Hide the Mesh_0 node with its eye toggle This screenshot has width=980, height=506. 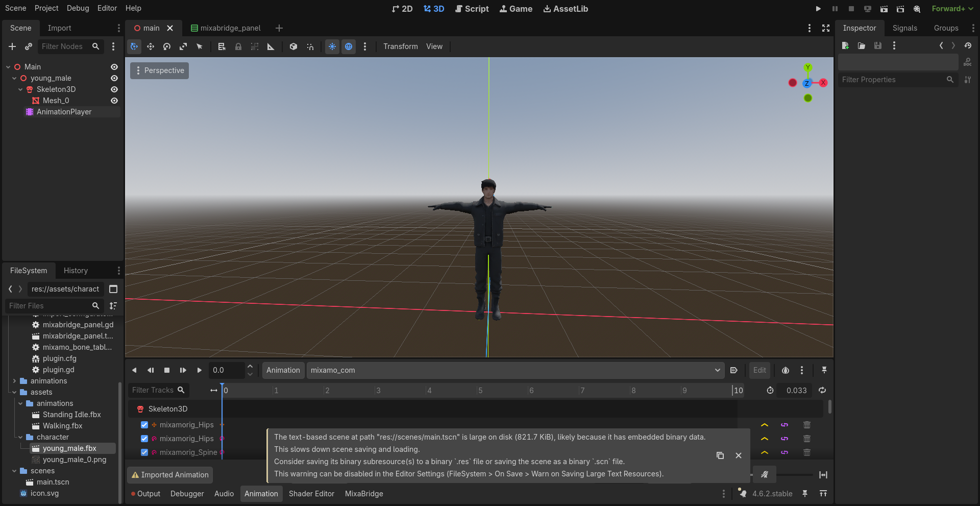(x=114, y=101)
